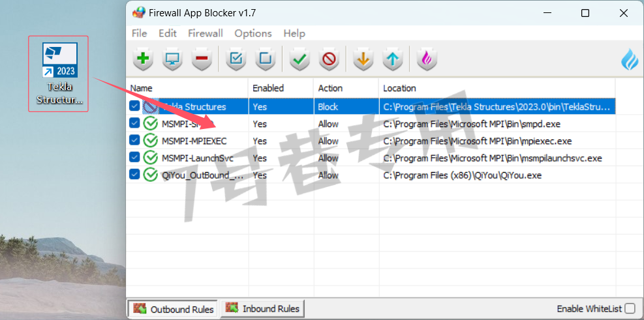Open Tekla Structures 2023 desktop shortcut
Image resolution: width=644 pixels, height=320 pixels.
coord(58,74)
